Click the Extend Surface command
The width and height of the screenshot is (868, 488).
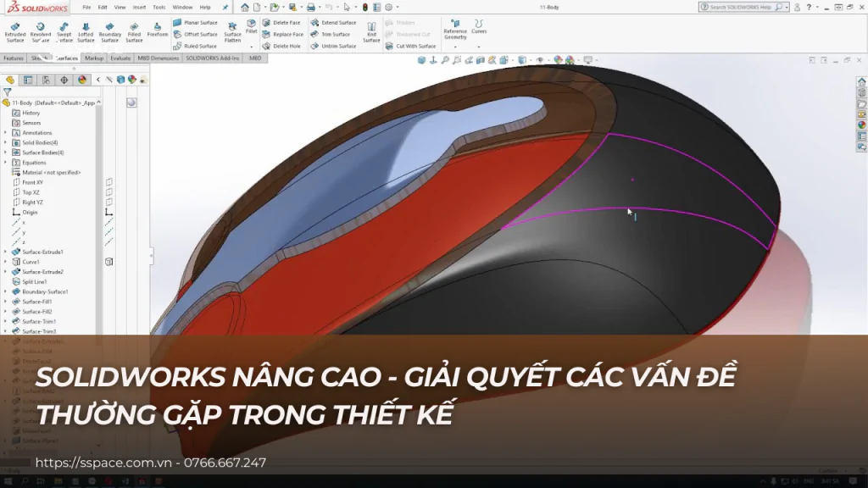pos(333,23)
